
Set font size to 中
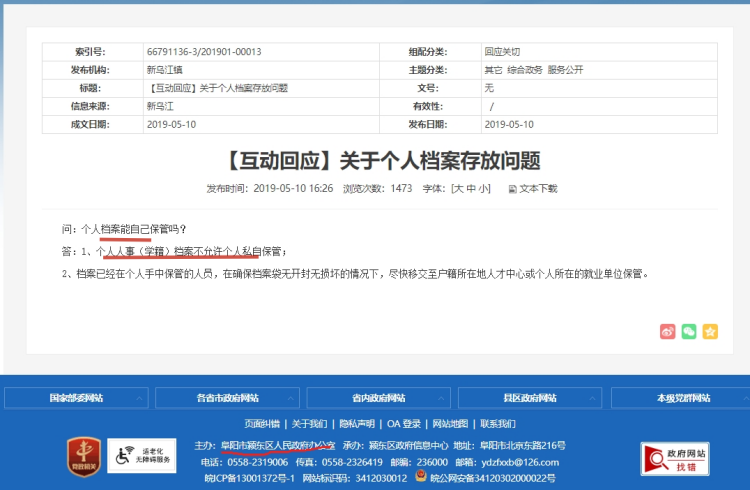pyautogui.click(x=470, y=188)
